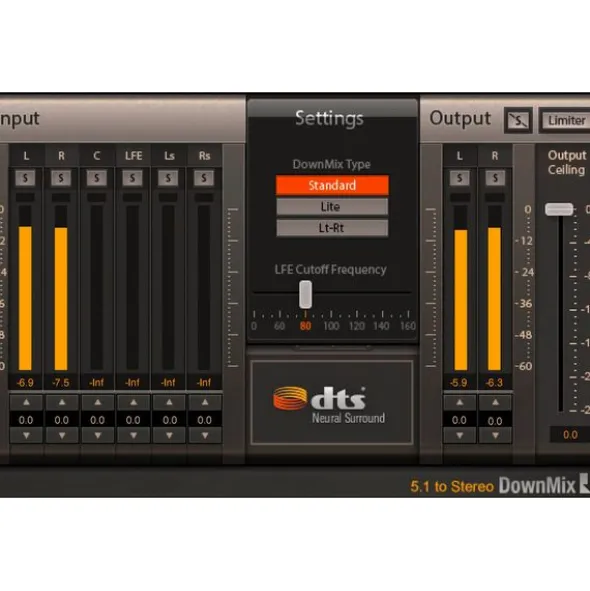
Task: Click input C trim value field
Action: tap(98, 420)
